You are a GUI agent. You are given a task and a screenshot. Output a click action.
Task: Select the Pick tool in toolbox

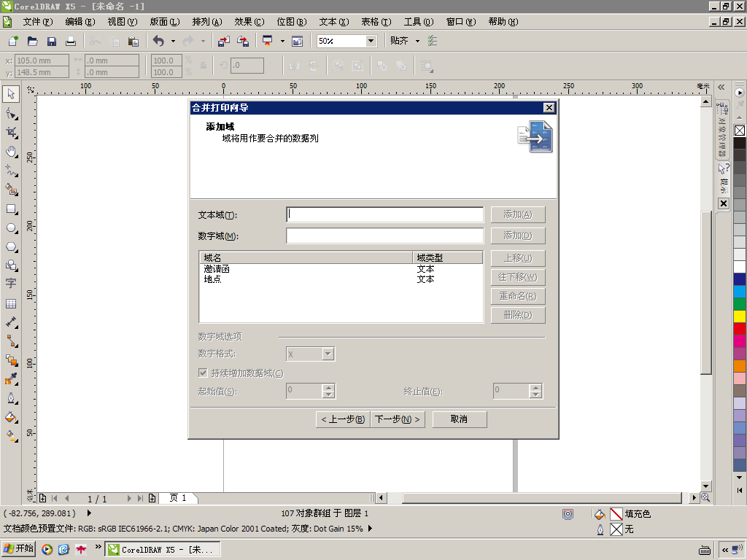click(x=11, y=94)
